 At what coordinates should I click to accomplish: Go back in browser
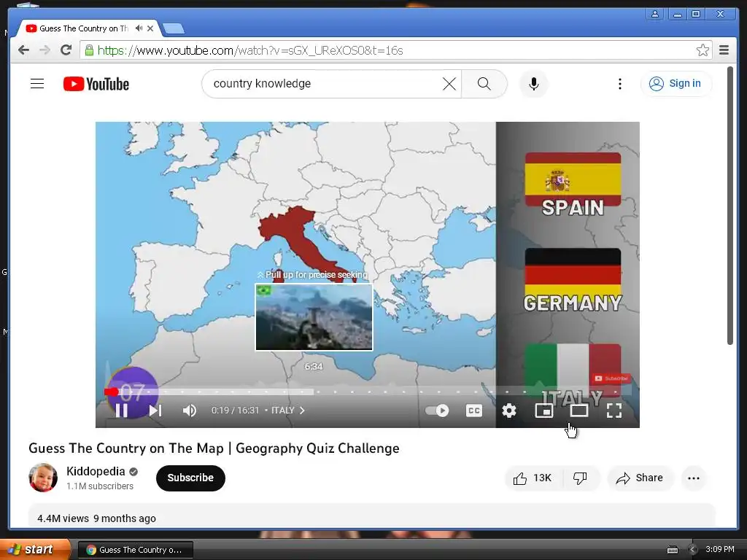(x=24, y=50)
